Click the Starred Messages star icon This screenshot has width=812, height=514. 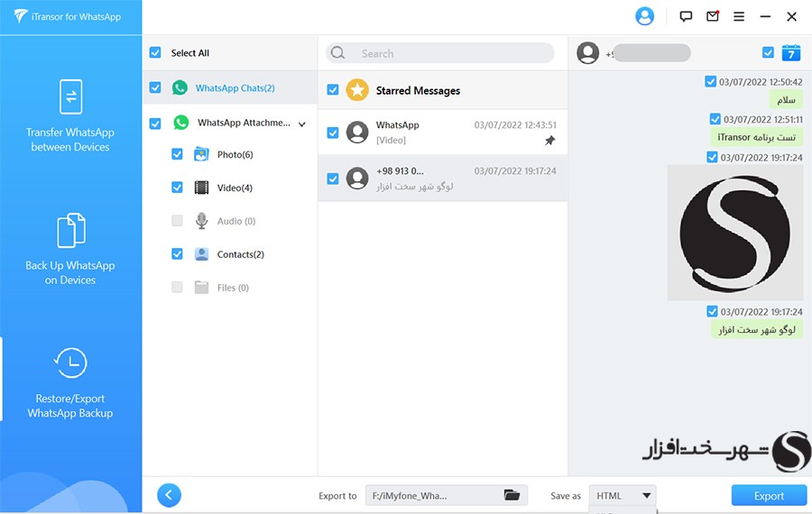(x=356, y=90)
